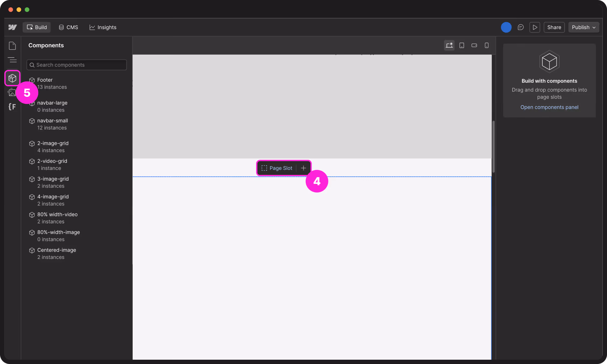Open the Publish dropdown
Viewport: 607px width, 364px height.
583,27
